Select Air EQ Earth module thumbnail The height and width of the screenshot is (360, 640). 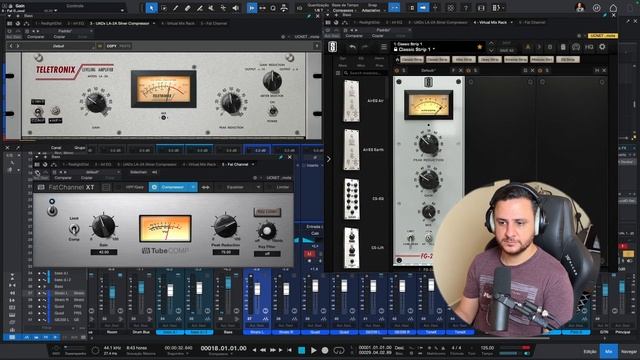tap(351, 150)
